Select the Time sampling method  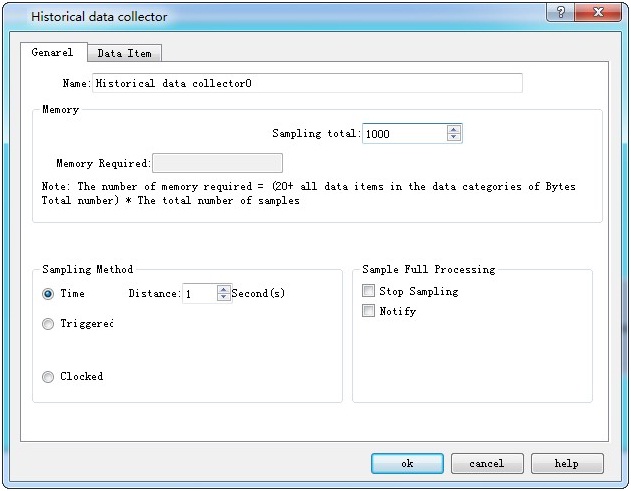coord(48,294)
